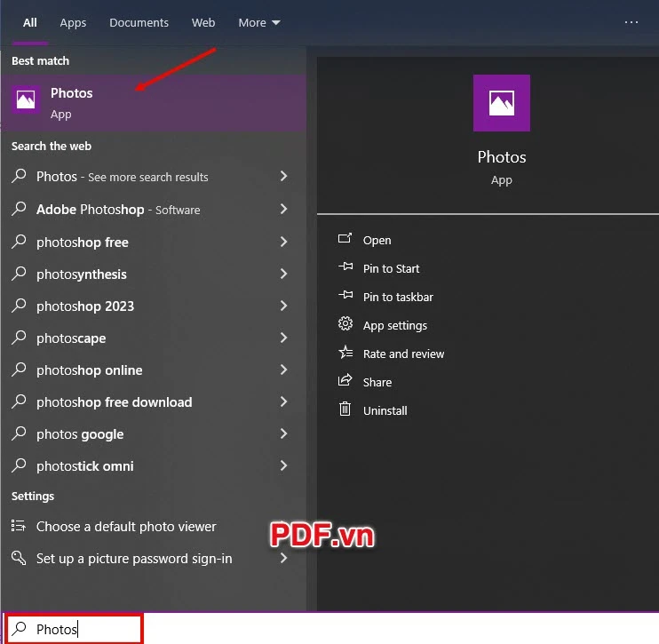Click the Pin to Start pin icon
The width and height of the screenshot is (659, 644).
pos(345,267)
